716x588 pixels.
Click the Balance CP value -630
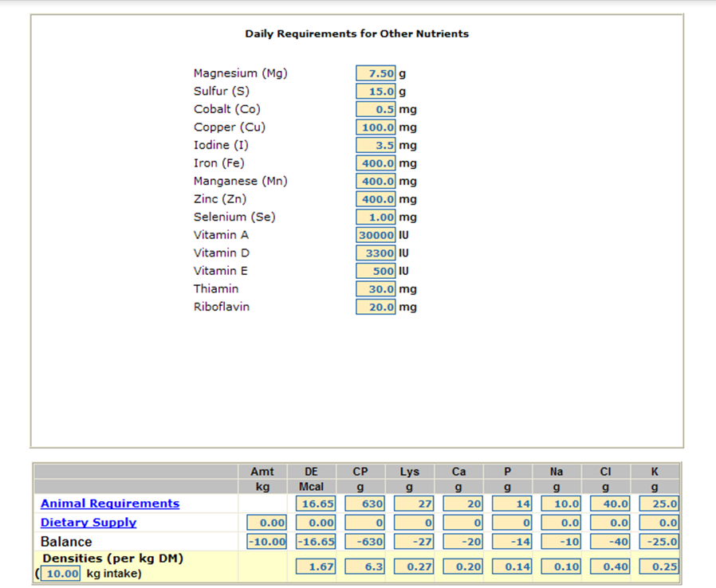(x=364, y=542)
